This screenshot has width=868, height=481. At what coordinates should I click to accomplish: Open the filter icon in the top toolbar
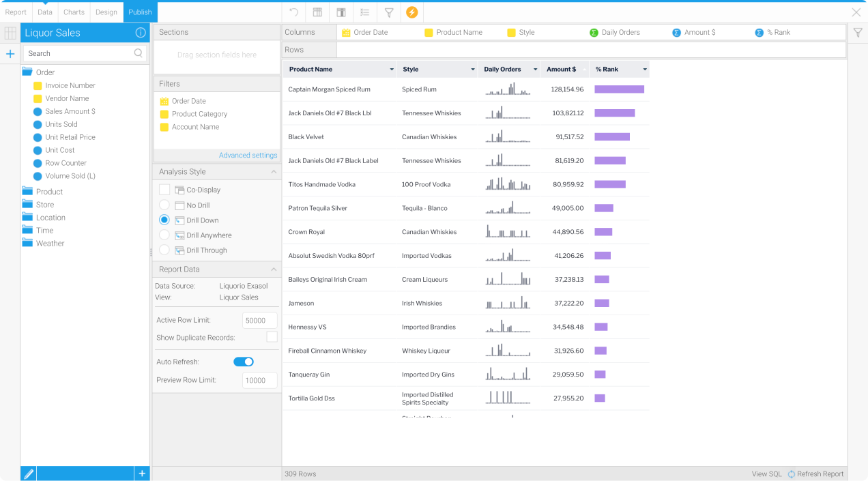pos(388,12)
